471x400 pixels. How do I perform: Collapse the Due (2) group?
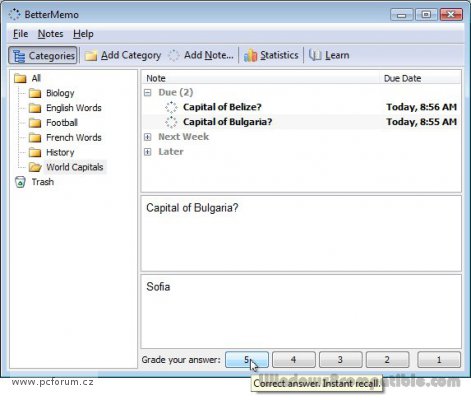148,93
